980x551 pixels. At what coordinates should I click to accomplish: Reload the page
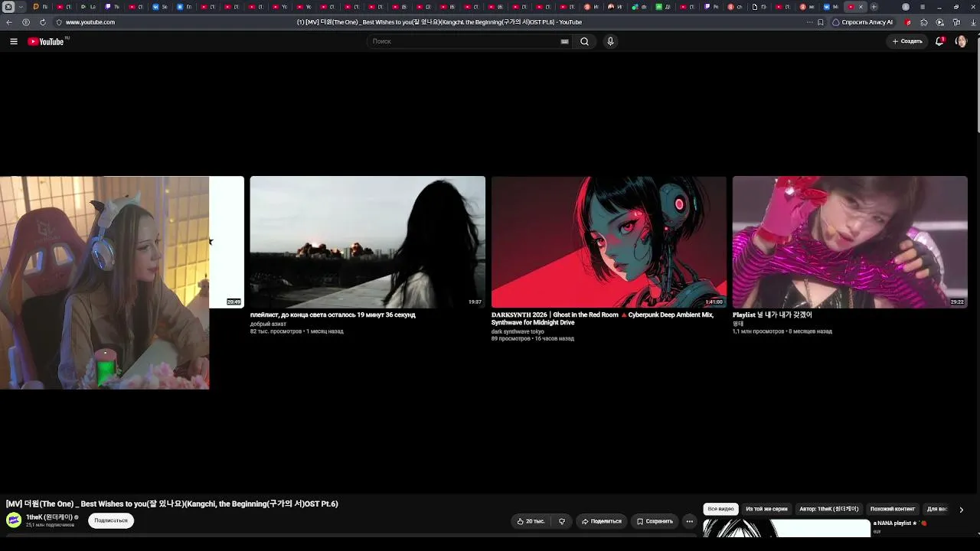[42, 22]
